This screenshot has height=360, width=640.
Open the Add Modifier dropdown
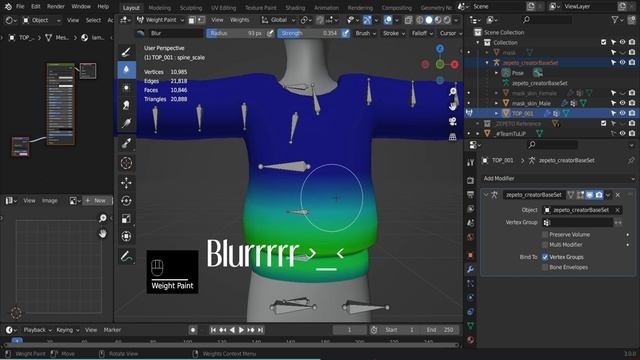tap(558, 178)
